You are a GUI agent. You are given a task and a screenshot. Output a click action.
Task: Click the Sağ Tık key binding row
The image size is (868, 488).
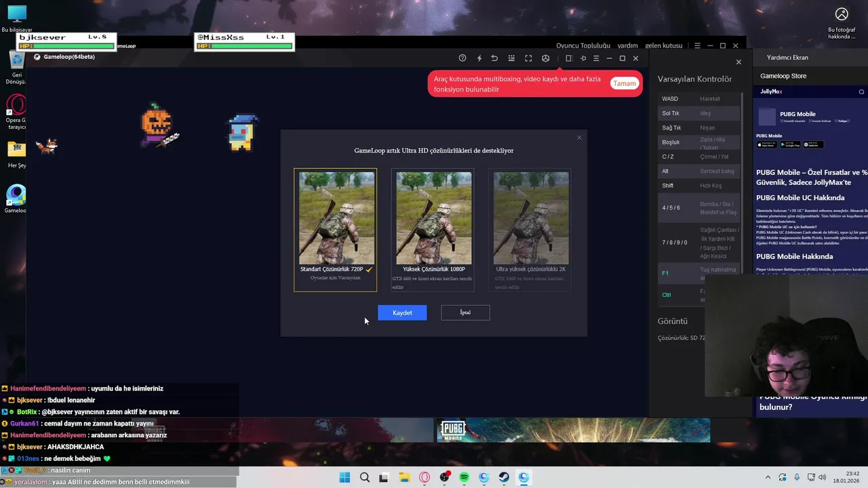[698, 127]
